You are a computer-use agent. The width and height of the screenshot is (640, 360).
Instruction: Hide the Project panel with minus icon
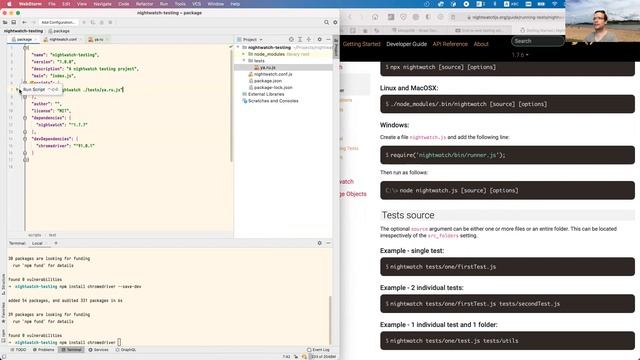[x=328, y=40]
